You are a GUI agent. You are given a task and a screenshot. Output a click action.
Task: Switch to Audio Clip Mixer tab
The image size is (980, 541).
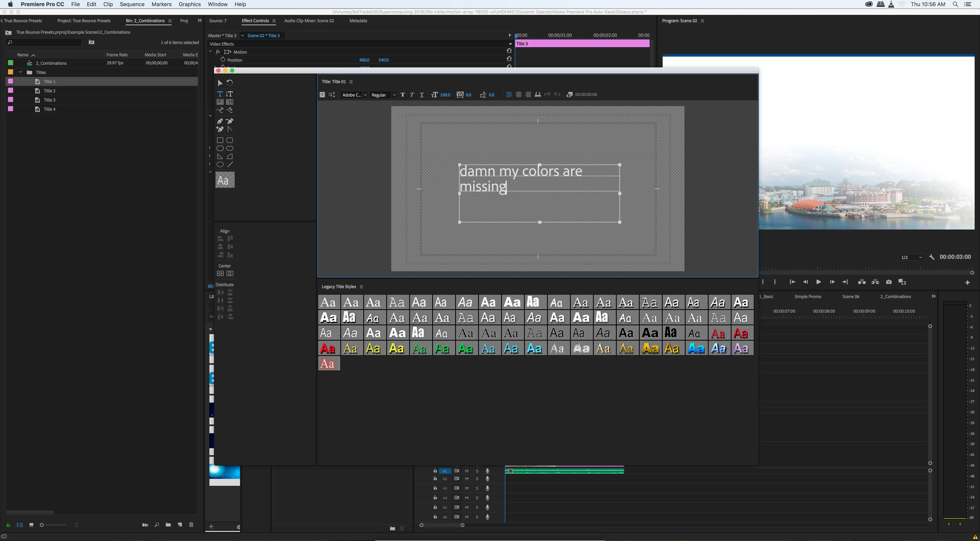309,20
